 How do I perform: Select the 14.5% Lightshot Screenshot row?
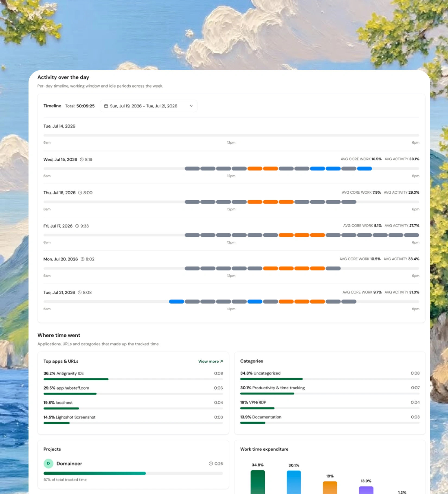click(133, 420)
